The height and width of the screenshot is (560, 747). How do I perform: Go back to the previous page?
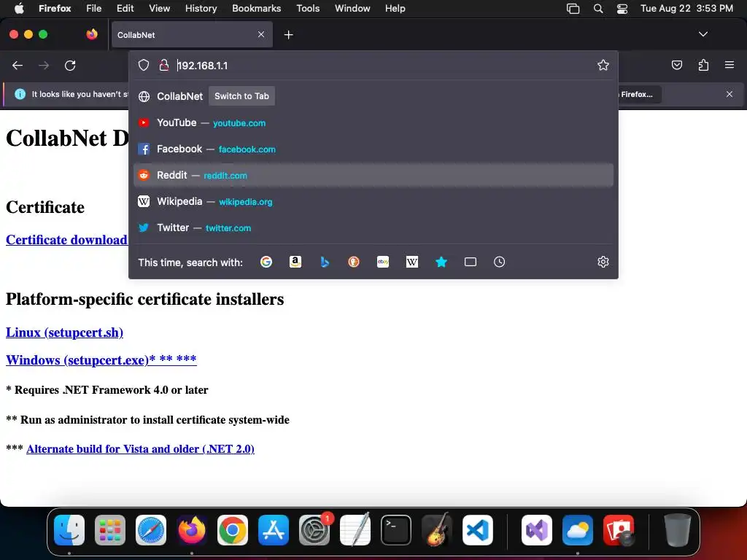click(x=18, y=65)
